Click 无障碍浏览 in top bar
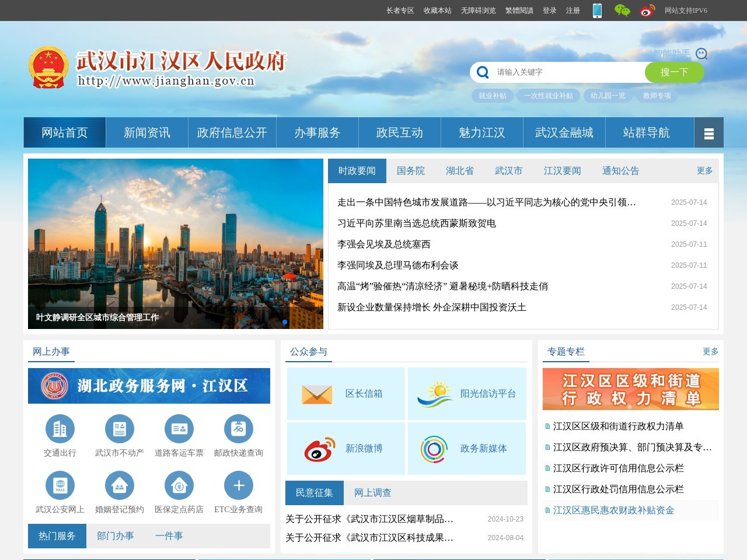The width and height of the screenshot is (747, 560). click(x=479, y=10)
